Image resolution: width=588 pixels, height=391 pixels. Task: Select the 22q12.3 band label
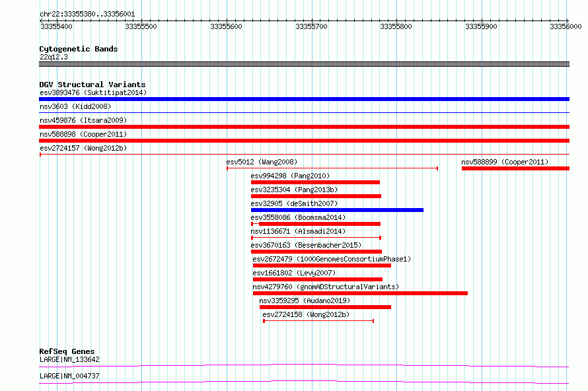(54, 57)
